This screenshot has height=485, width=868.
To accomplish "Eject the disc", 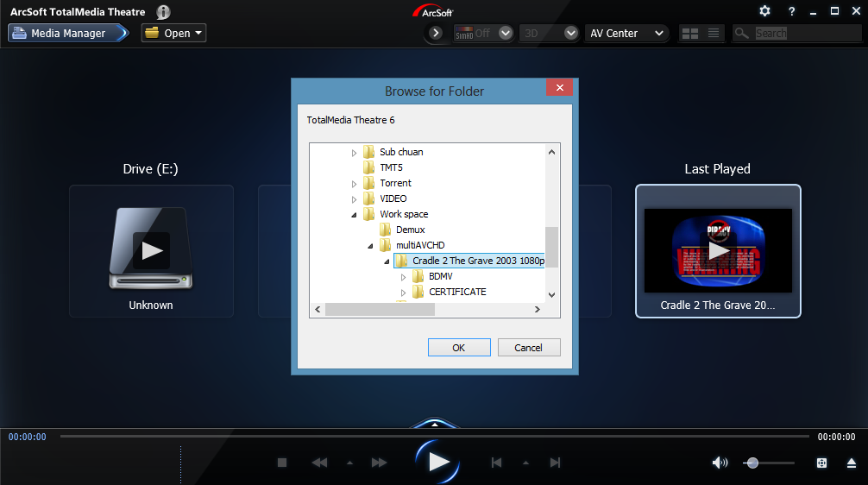I will [x=852, y=463].
